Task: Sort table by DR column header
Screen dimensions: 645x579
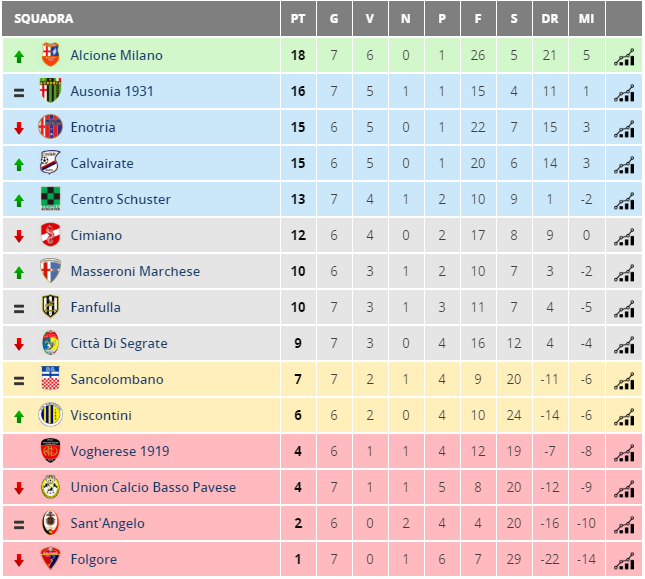Action: 550,19
